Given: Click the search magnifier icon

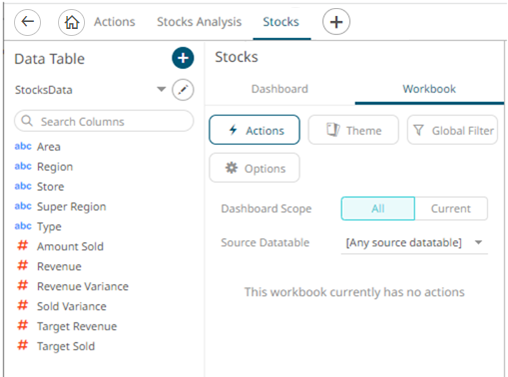Looking at the screenshot, I should 27,121.
